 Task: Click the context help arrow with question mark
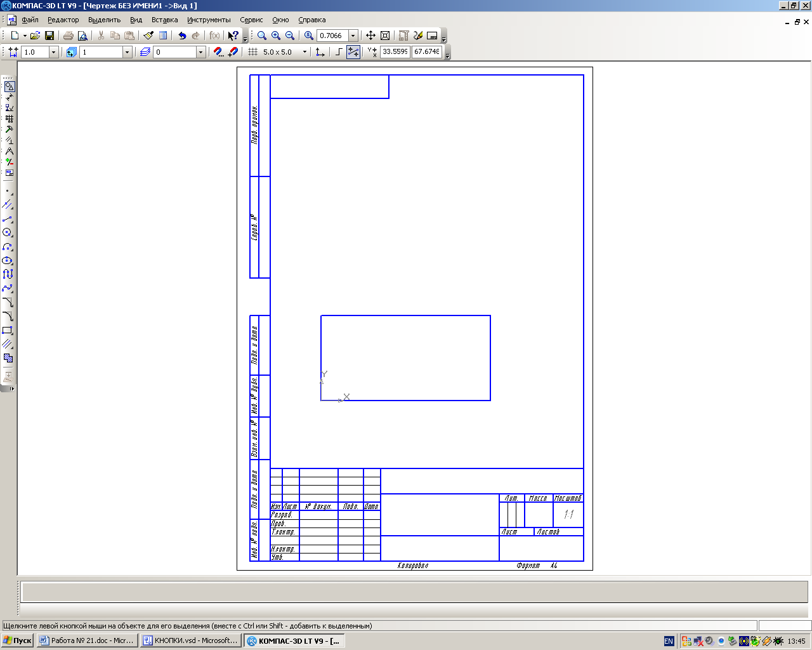pos(233,36)
